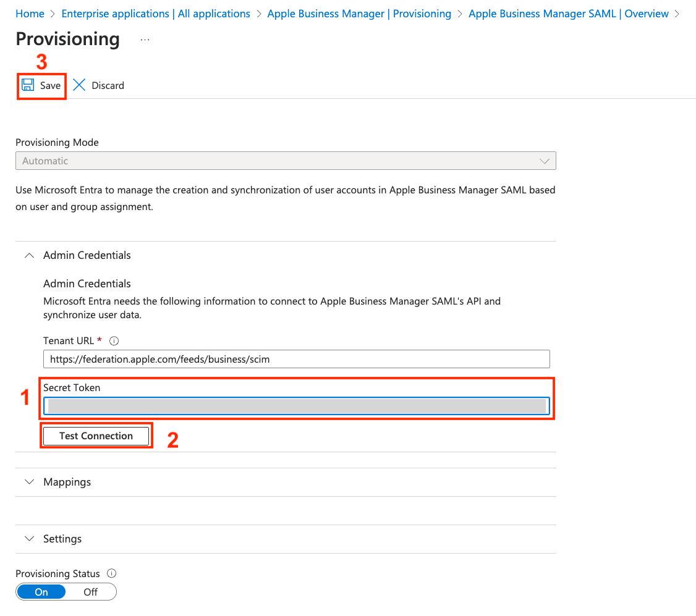The width and height of the screenshot is (696, 616).
Task: Open Enterprise applications breadcrumb link
Action: click(156, 14)
